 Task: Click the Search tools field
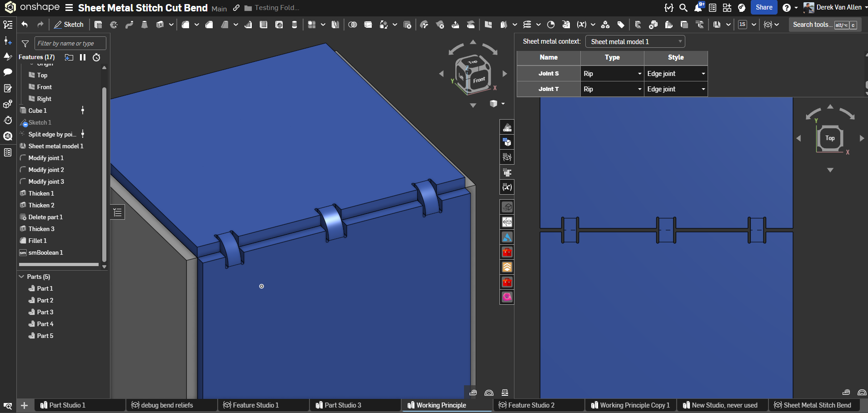pyautogui.click(x=824, y=25)
